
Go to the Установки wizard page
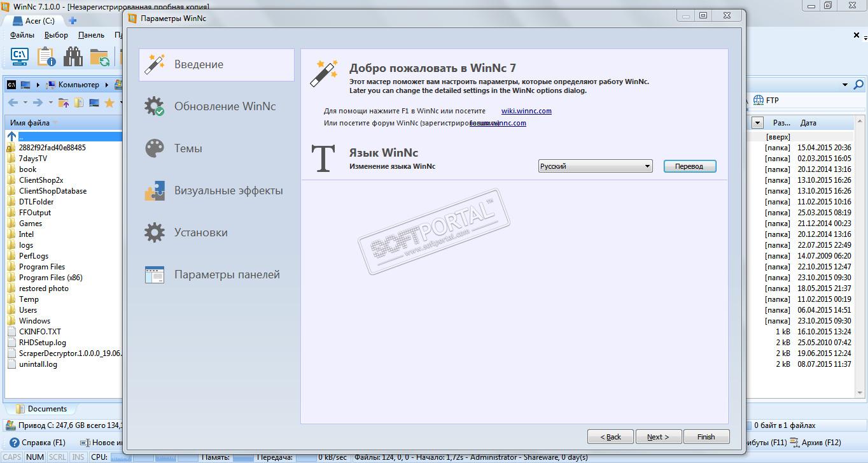coord(216,232)
